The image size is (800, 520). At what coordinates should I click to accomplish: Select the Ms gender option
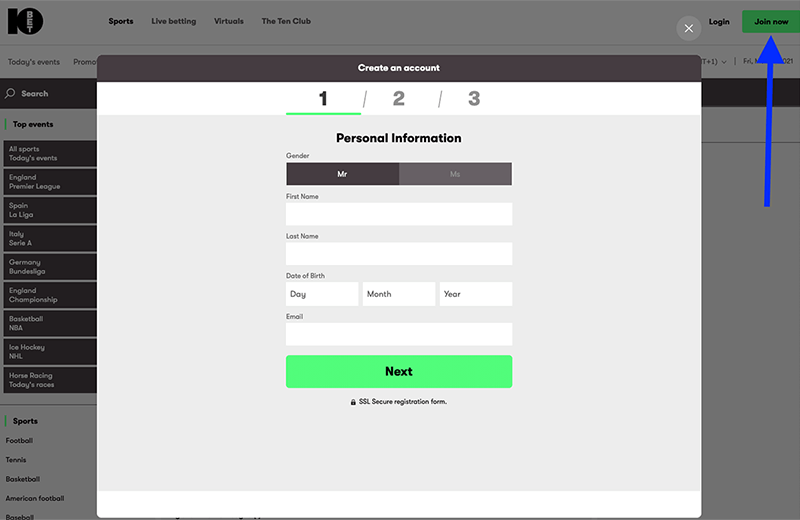[455, 174]
